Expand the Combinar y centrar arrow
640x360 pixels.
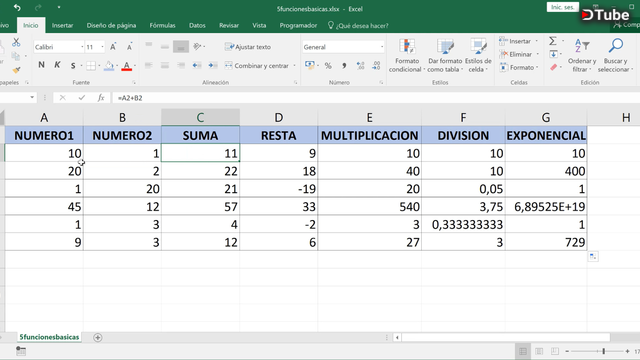(294, 66)
